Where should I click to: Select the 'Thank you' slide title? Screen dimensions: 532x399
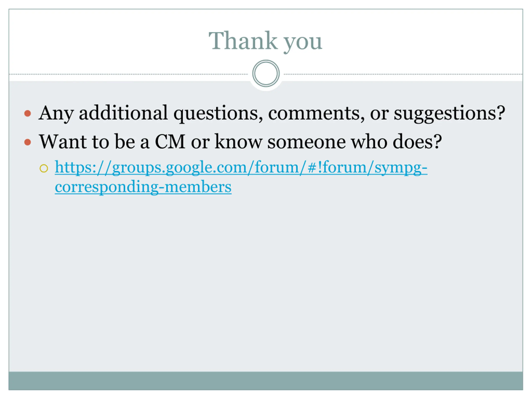pyautogui.click(x=266, y=41)
